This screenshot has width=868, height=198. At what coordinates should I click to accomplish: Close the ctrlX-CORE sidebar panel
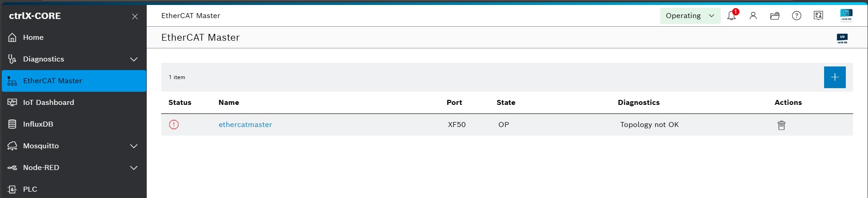click(134, 17)
